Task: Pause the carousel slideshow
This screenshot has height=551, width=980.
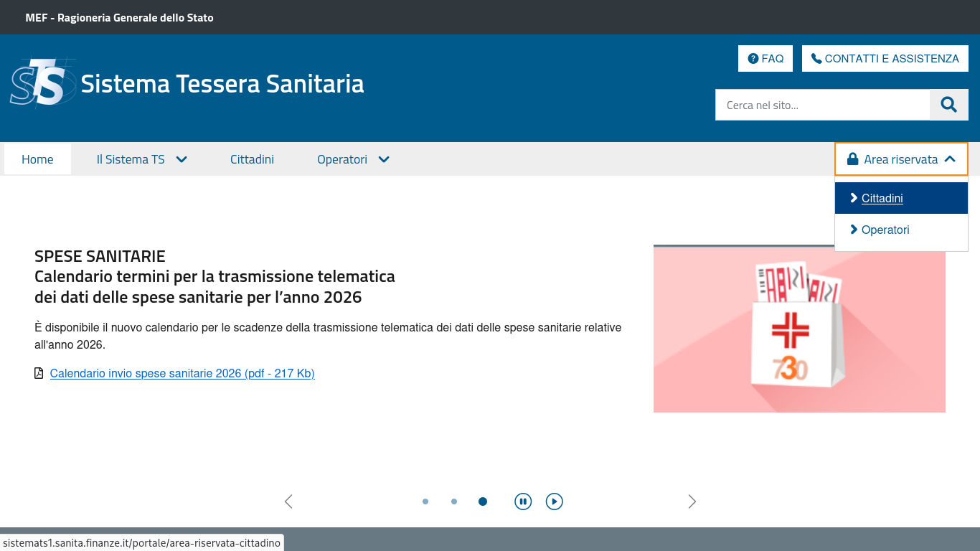Action: point(523,501)
